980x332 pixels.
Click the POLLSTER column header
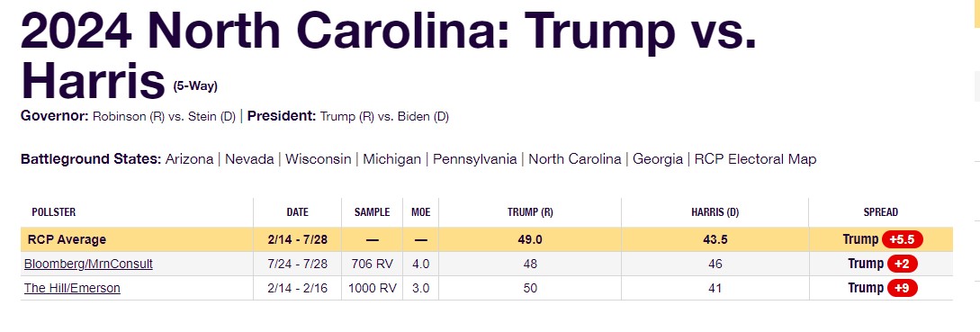pyautogui.click(x=54, y=212)
